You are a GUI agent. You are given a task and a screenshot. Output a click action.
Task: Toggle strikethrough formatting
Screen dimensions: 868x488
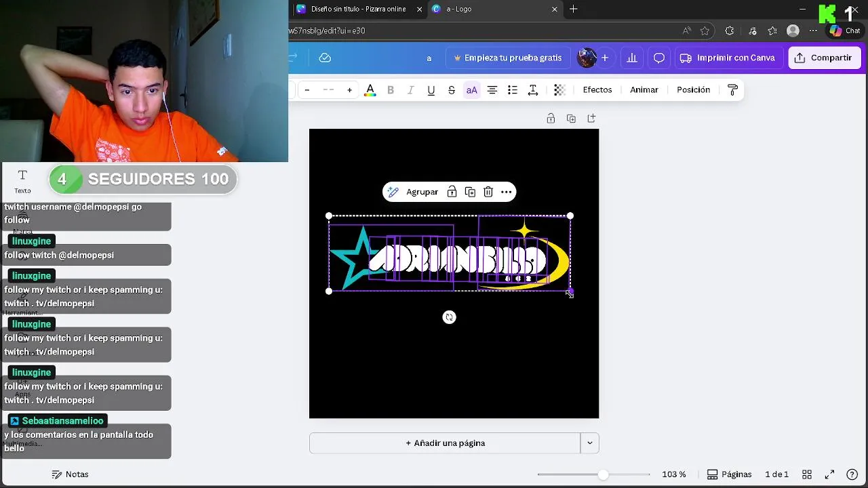[x=452, y=89]
